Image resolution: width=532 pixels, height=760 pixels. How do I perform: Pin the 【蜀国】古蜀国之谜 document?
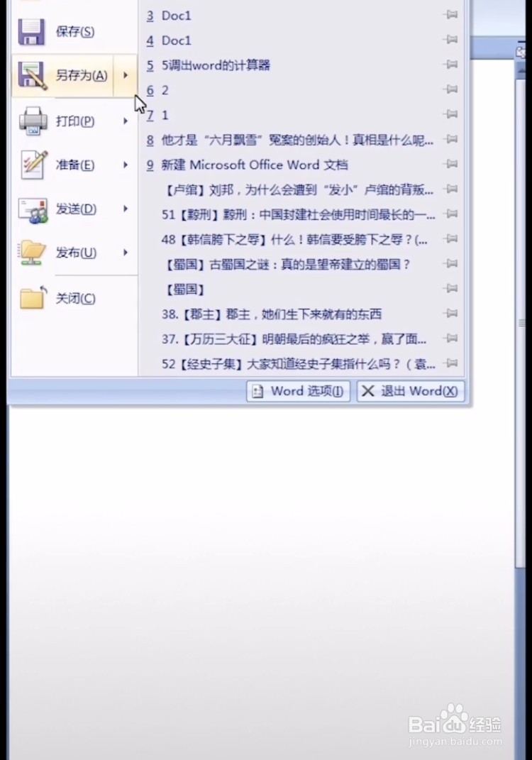click(x=450, y=264)
